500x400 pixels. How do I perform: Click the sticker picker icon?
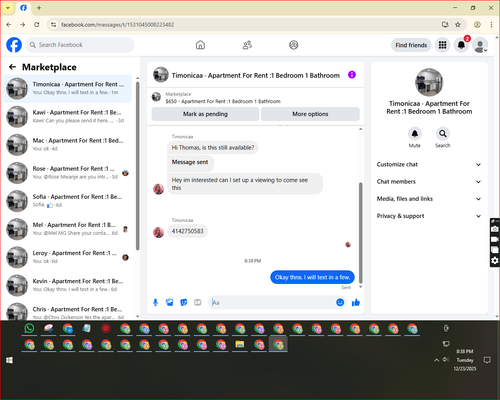[x=184, y=303]
